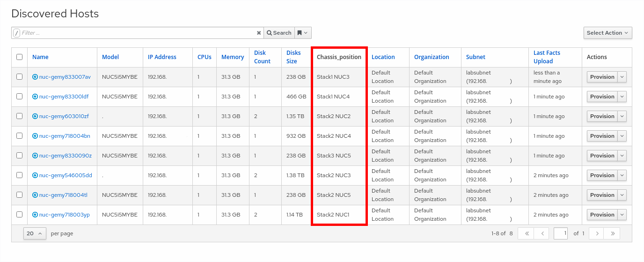
Task: Check the box for nuc-gemy83300ldf
Action: [19, 97]
